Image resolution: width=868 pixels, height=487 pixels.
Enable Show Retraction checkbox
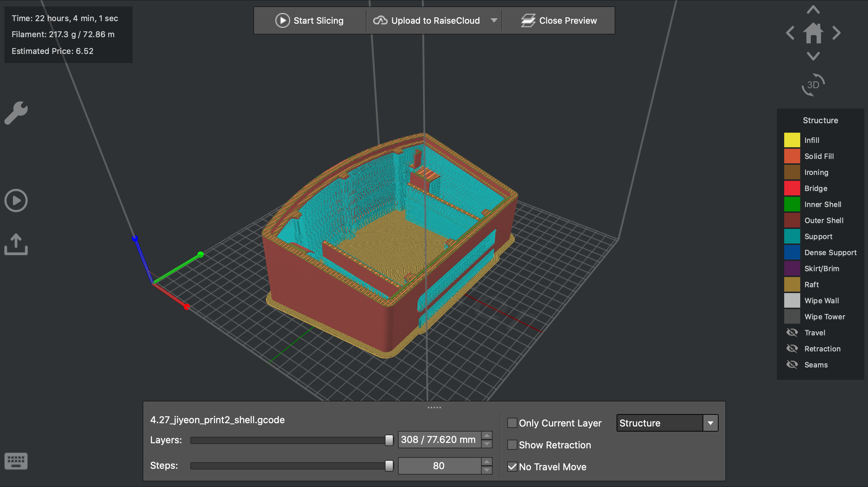coord(512,445)
